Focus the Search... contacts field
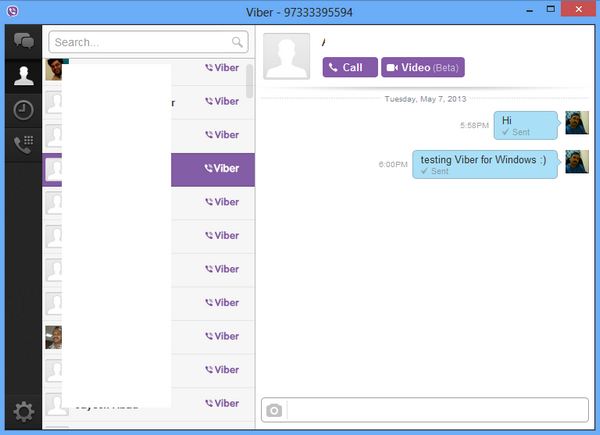Viewport: 600px width, 435px height. pyautogui.click(x=148, y=42)
